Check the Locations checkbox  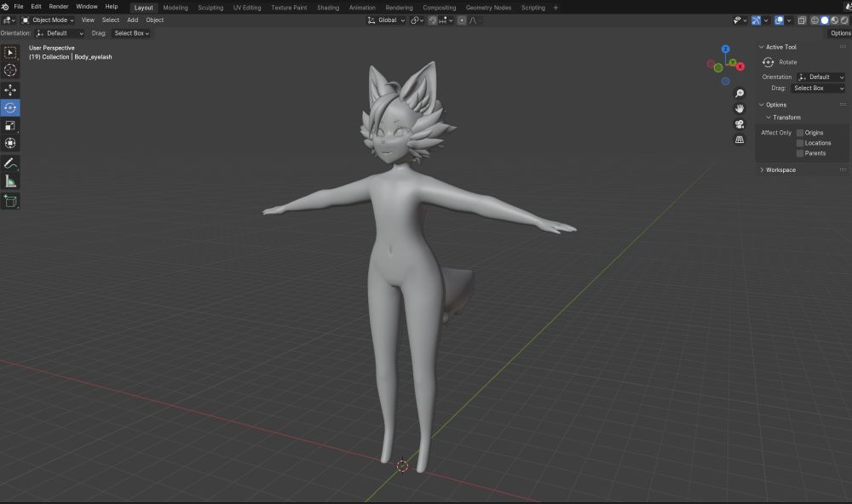click(800, 143)
